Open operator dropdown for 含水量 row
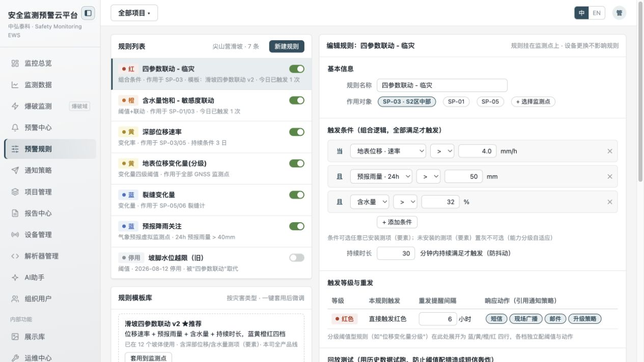 pyautogui.click(x=405, y=202)
